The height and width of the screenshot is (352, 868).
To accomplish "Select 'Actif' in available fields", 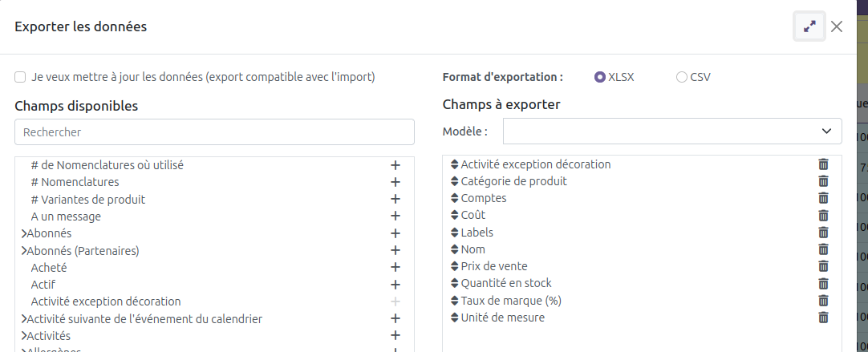I will (43, 285).
